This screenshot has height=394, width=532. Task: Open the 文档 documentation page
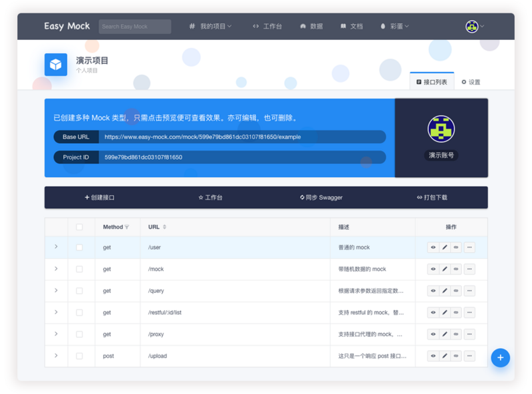tap(352, 26)
